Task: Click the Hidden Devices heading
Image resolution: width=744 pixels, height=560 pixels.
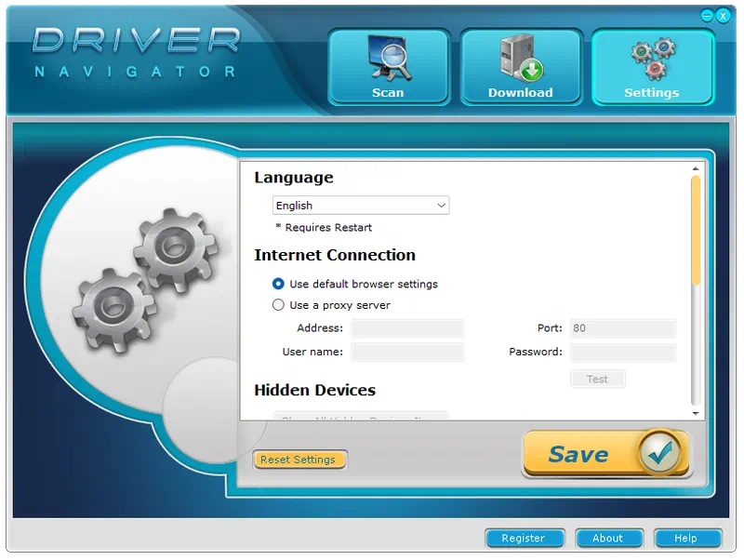Action: [x=314, y=390]
